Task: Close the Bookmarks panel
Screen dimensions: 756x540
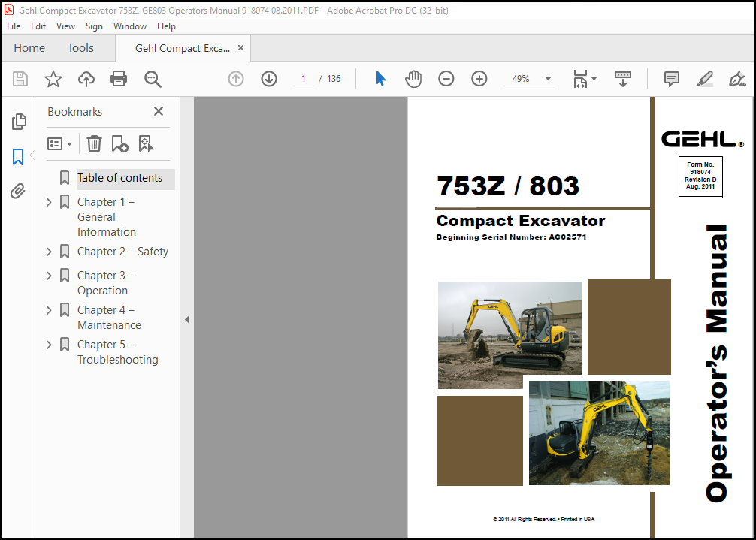Action: (158, 111)
